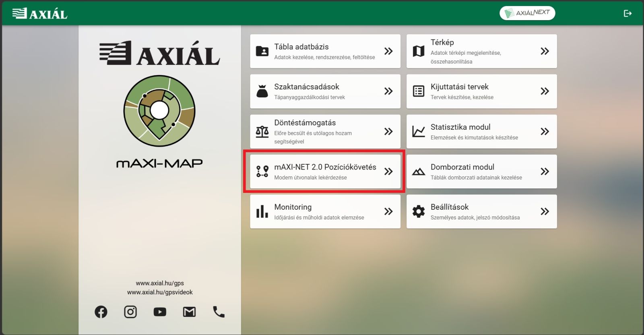The image size is (644, 335).
Task: Click the email envelope icon
Action: click(189, 312)
